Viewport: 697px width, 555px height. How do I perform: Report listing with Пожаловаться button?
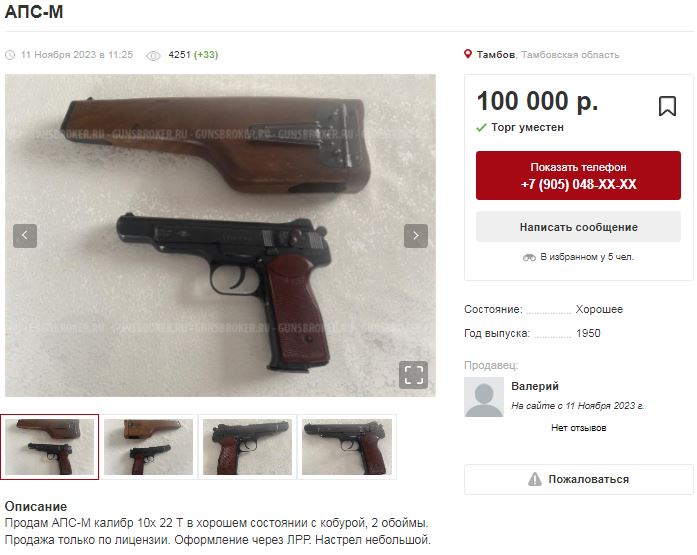tap(578, 479)
